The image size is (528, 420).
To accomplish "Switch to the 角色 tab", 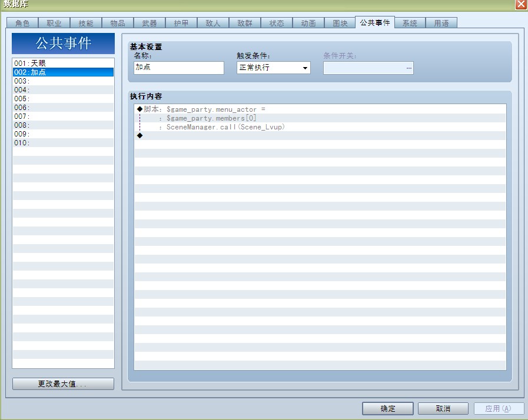I will tap(22, 23).
